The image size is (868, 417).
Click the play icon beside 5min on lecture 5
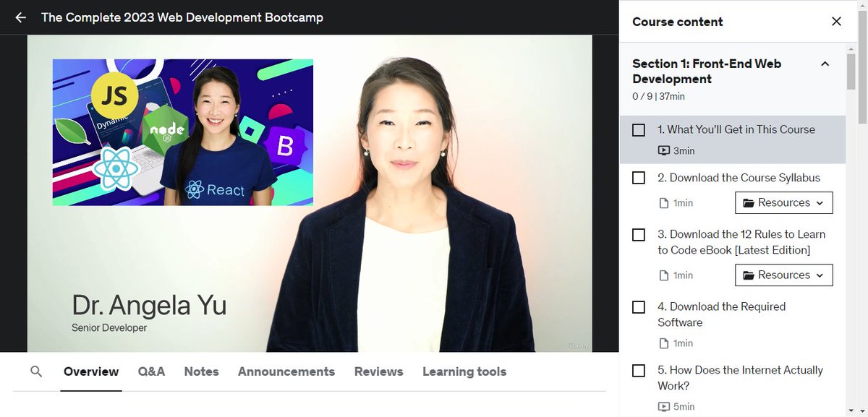pyautogui.click(x=663, y=406)
